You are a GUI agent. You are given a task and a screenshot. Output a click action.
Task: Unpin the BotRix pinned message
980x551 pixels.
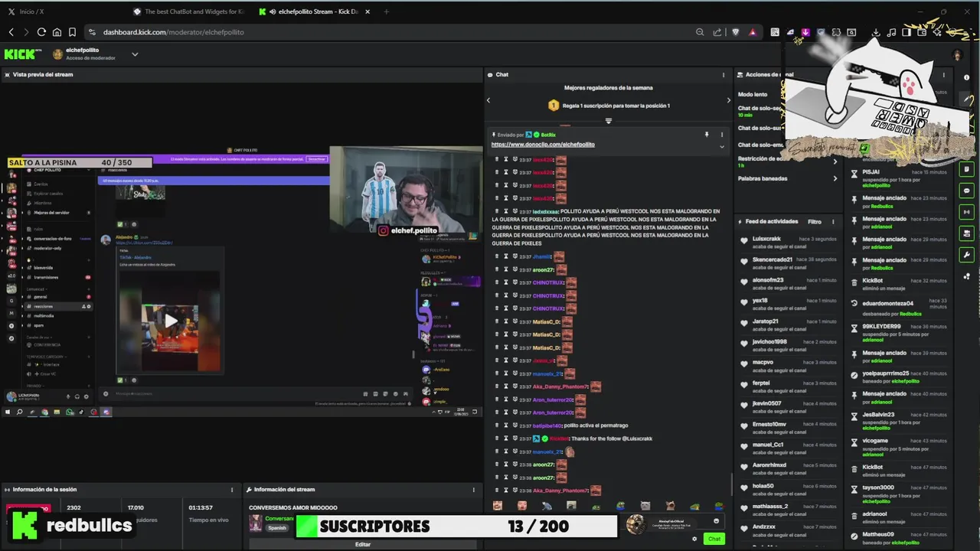[x=707, y=135]
